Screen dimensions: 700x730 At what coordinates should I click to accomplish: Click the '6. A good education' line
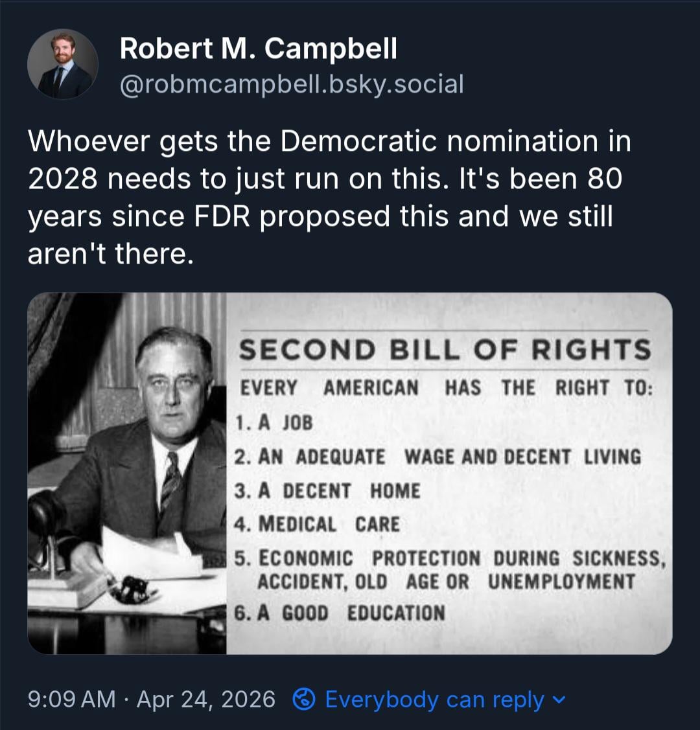pos(340,613)
